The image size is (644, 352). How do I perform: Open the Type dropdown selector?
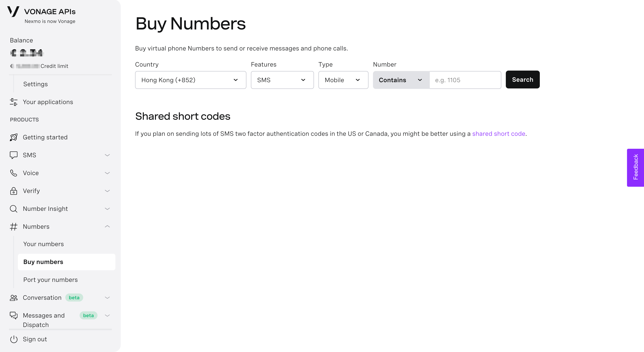(343, 79)
